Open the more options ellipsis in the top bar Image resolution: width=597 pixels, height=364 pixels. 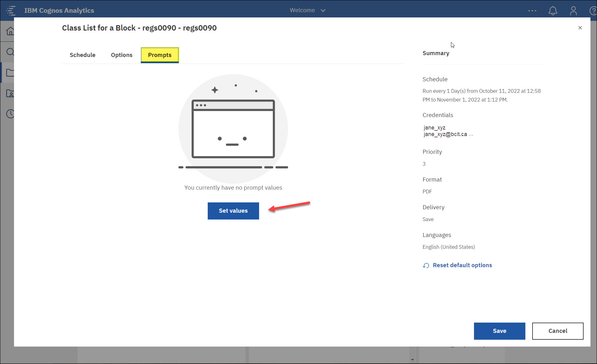(532, 10)
